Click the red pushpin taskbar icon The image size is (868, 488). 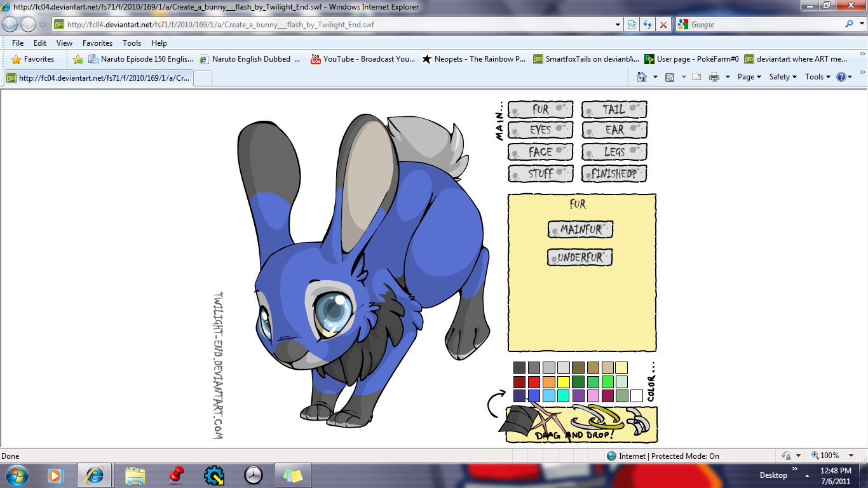coord(175,475)
